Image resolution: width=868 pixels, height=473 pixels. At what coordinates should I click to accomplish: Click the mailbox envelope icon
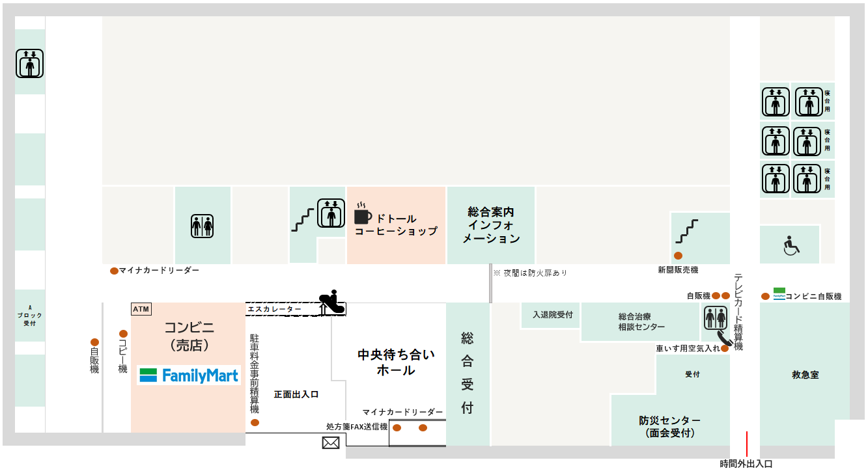point(331,443)
